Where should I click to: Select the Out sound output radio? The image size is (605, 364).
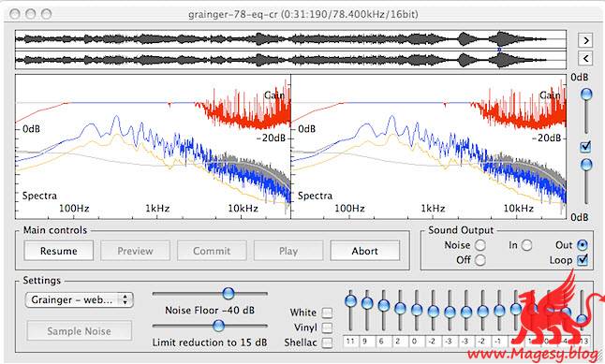582,245
